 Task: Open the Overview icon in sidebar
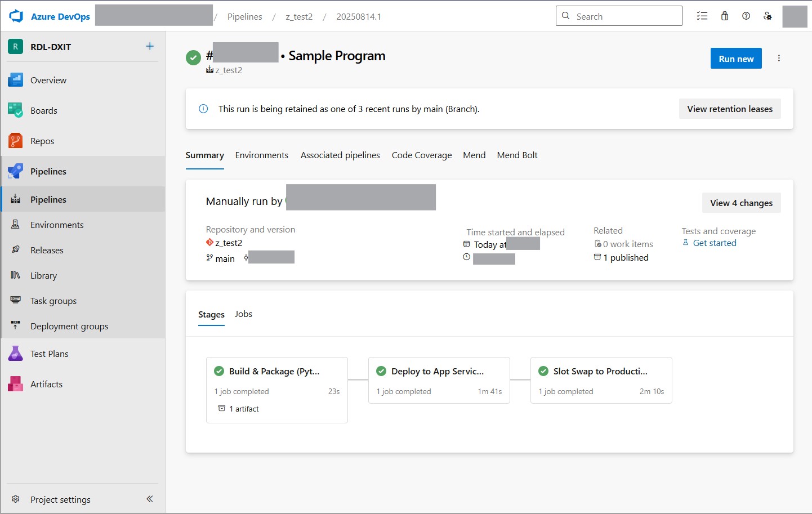pos(15,80)
